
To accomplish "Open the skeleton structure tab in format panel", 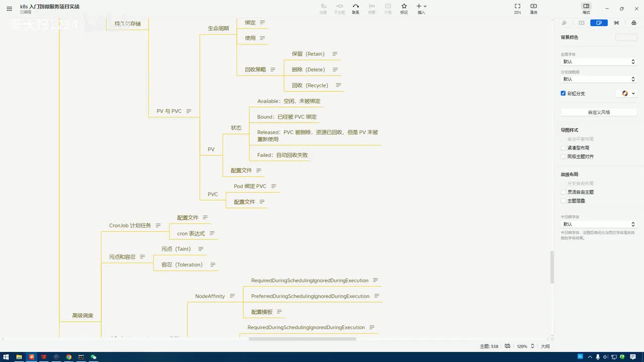I will (x=616, y=23).
